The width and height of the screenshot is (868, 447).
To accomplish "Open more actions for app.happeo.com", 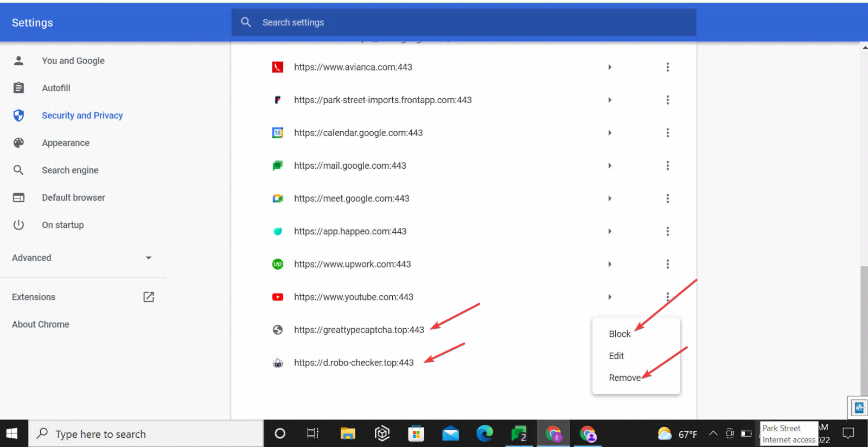I will click(x=668, y=231).
